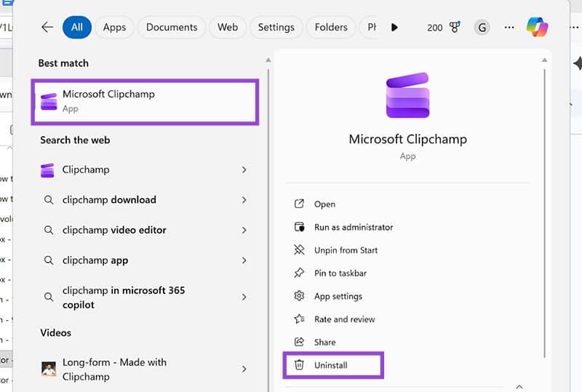Expand the 'clipchamp download' suggestion chevron
The width and height of the screenshot is (582, 392).
click(244, 200)
